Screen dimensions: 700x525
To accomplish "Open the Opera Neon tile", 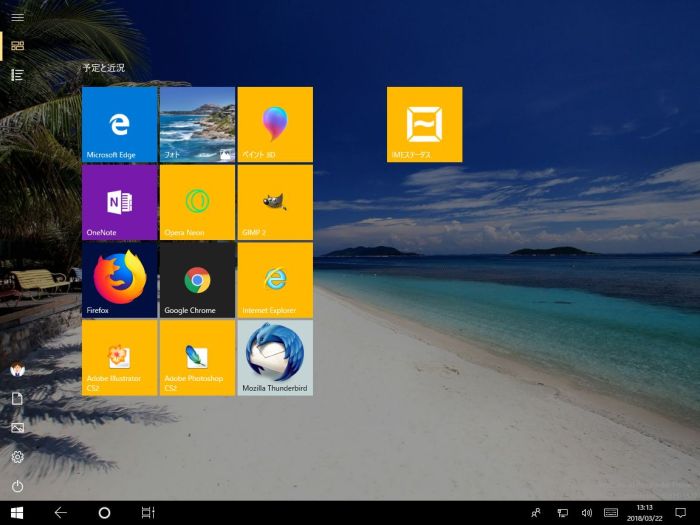I will (x=197, y=202).
